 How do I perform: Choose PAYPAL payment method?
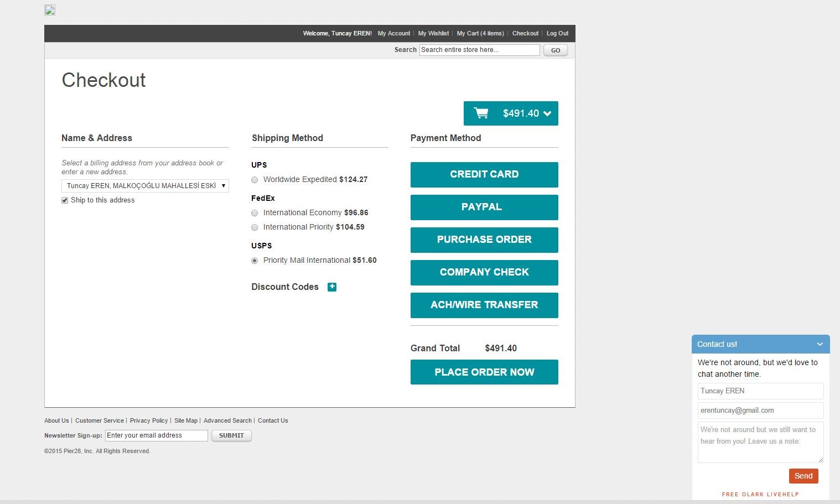pyautogui.click(x=484, y=207)
